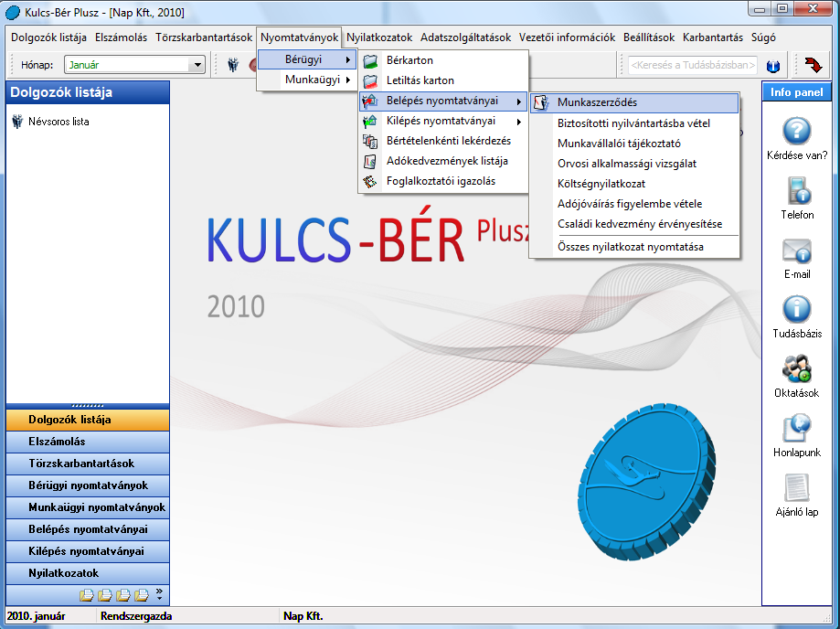Click the third folder icon in navigation footer
840x629 pixels.
coord(123,594)
